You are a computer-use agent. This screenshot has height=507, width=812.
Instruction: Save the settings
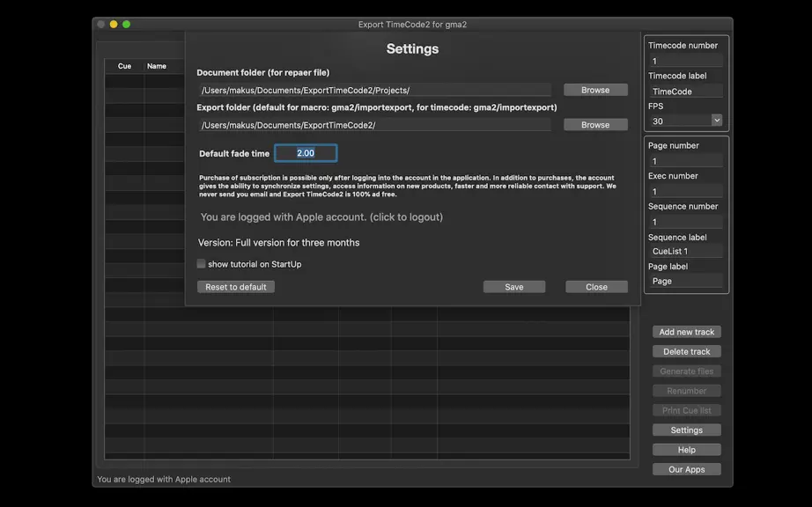(x=514, y=287)
